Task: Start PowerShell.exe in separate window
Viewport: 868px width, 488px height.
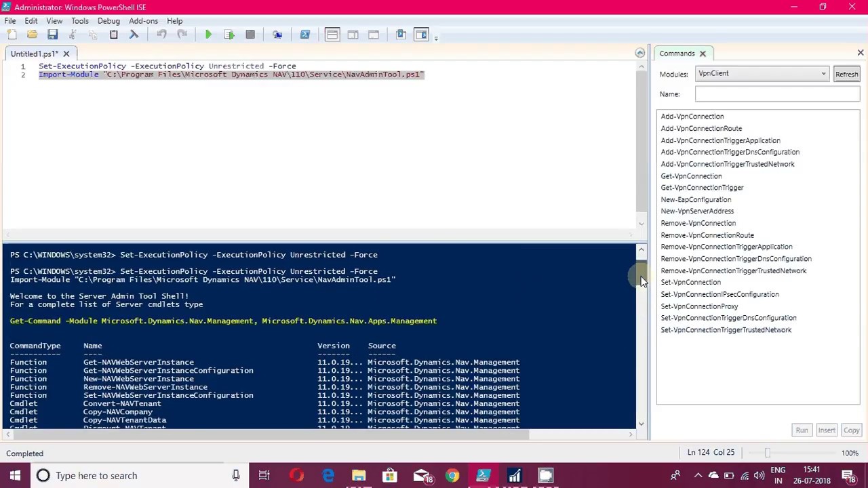Action: 304,35
